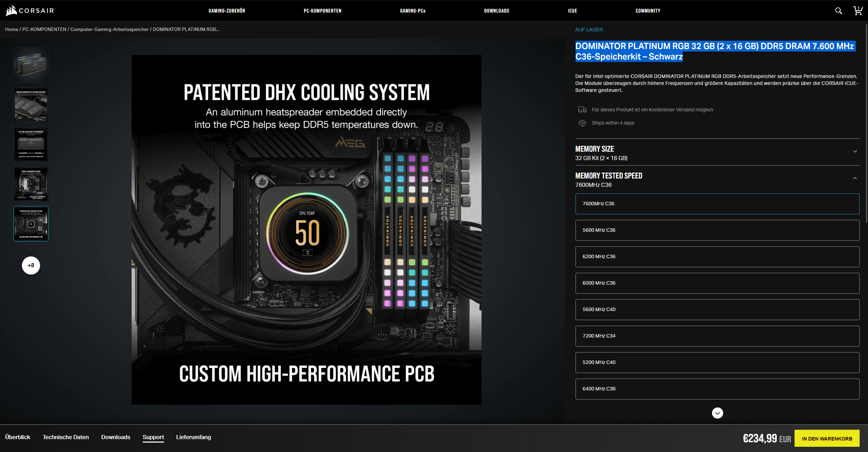Go to Home breadcrumb

tap(11, 29)
